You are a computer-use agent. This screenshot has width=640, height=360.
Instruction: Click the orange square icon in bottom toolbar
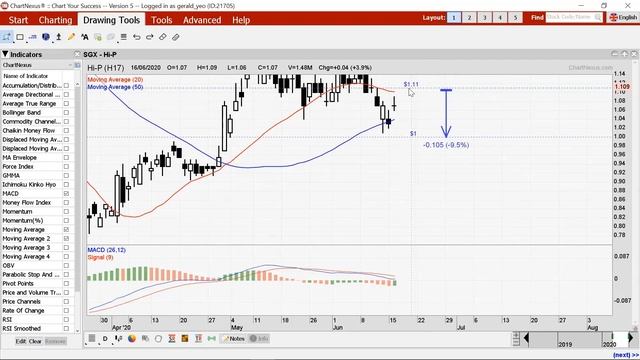(185, 338)
